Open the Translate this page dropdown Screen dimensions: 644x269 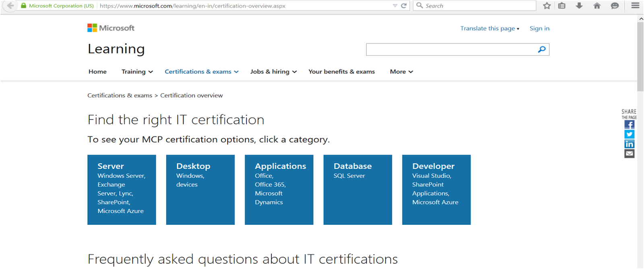click(x=490, y=29)
